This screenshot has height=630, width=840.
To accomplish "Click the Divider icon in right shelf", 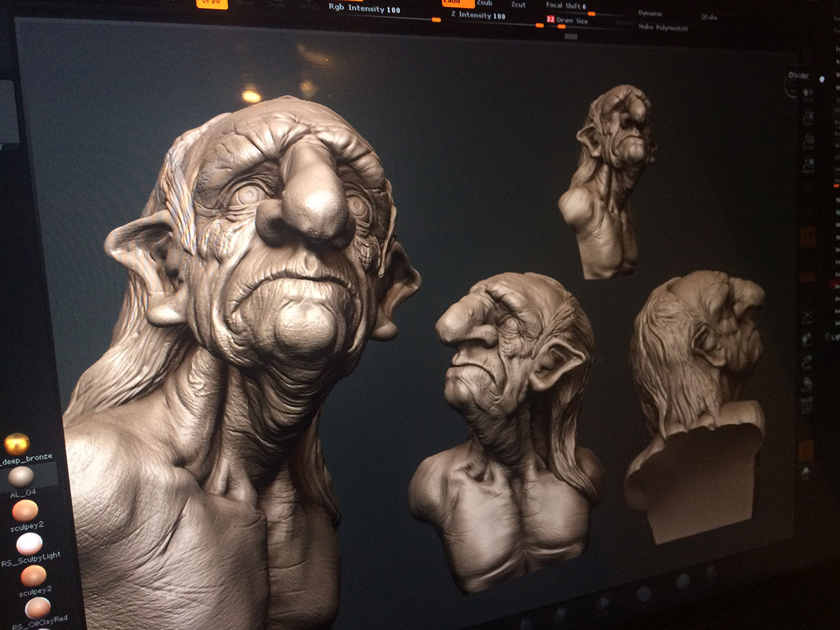I will 800,77.
